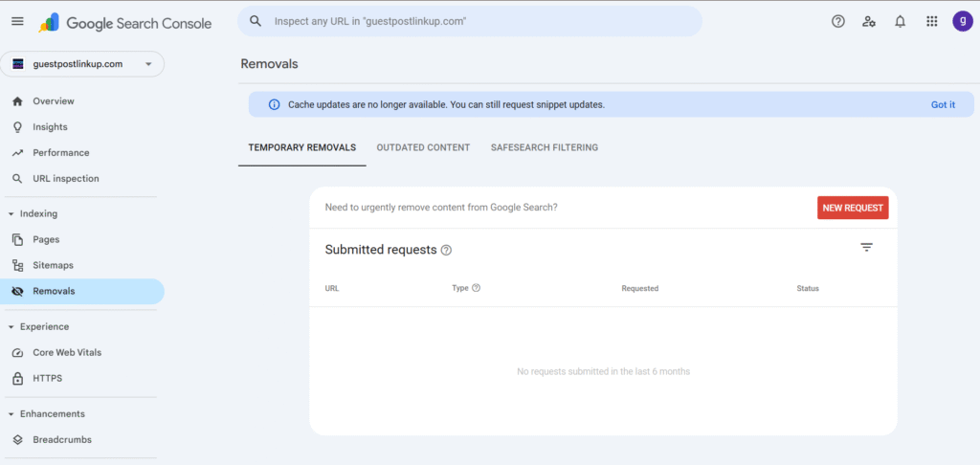Open Core Web Vitals in sidebar
This screenshot has height=465, width=980.
click(67, 352)
